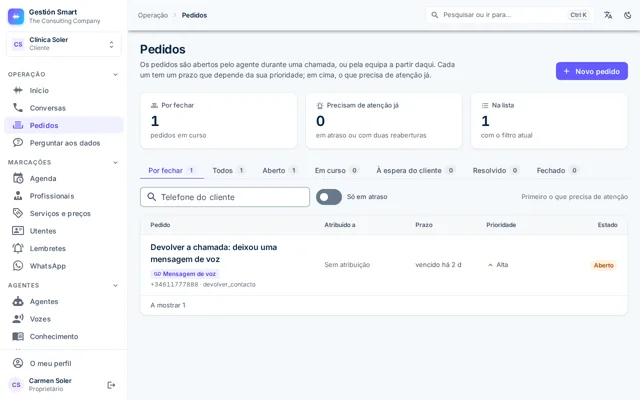Select the Pedidos sidebar icon
Screen dimensions: 640x400
(18, 125)
